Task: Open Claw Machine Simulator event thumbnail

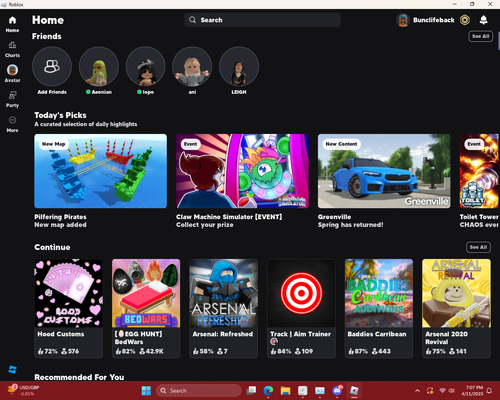Action: pyautogui.click(x=242, y=171)
